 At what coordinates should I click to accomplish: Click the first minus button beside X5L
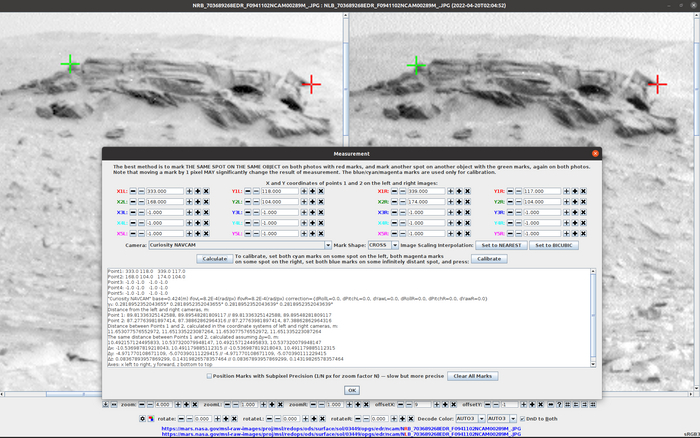tap(131, 232)
